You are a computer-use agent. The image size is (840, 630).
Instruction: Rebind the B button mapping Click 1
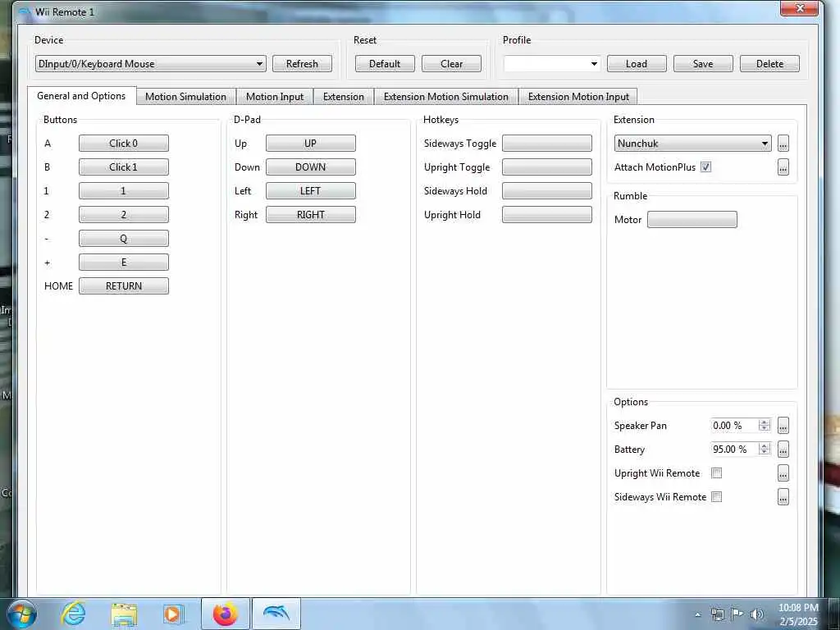click(124, 167)
